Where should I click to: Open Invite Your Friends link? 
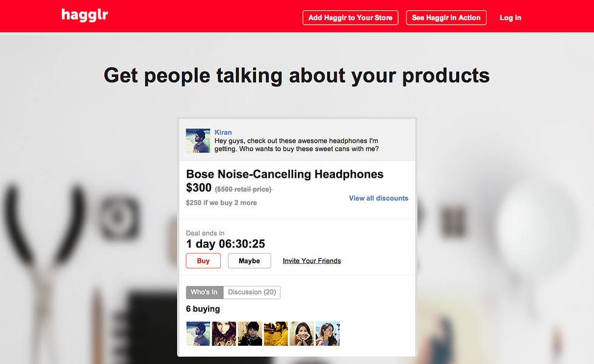(x=312, y=261)
